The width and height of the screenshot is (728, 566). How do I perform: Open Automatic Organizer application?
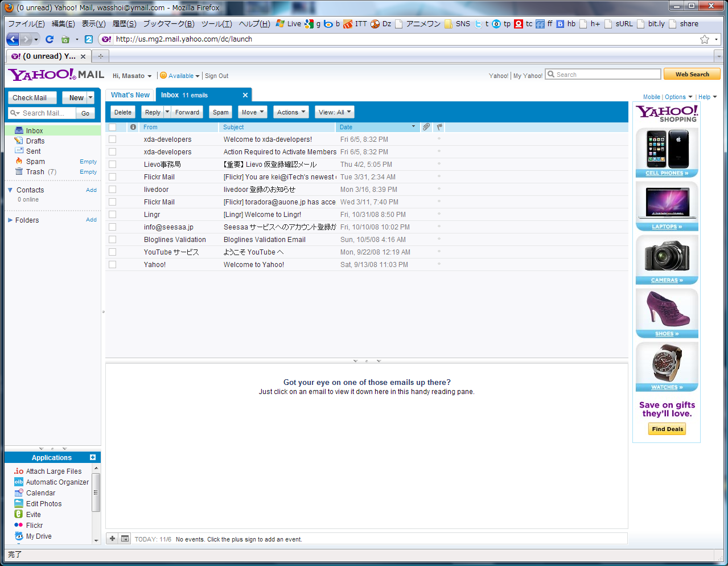point(57,482)
